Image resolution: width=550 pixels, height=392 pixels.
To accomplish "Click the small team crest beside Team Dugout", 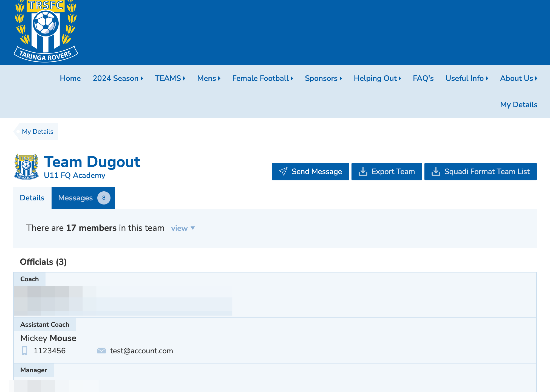I will coord(26,167).
